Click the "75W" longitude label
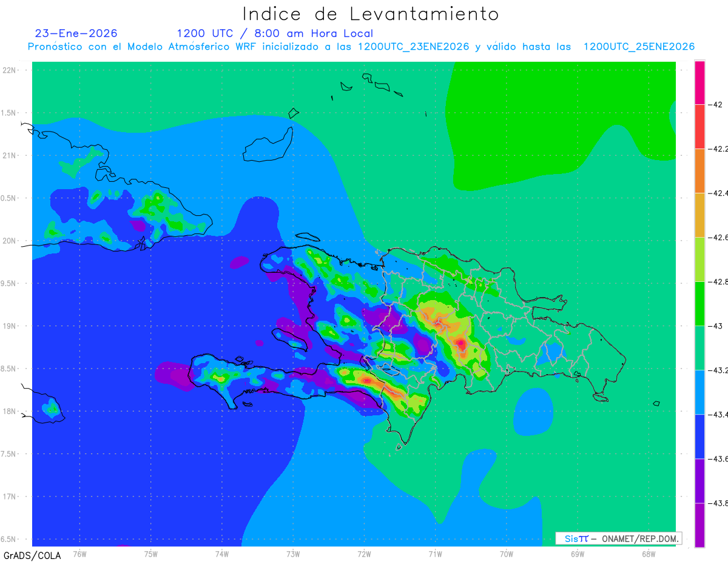 [150, 554]
